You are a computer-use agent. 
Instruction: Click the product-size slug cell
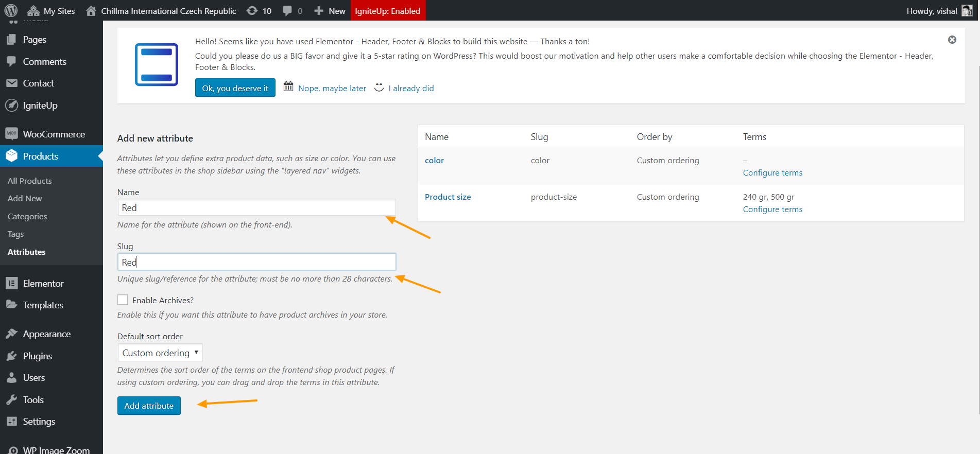click(554, 197)
